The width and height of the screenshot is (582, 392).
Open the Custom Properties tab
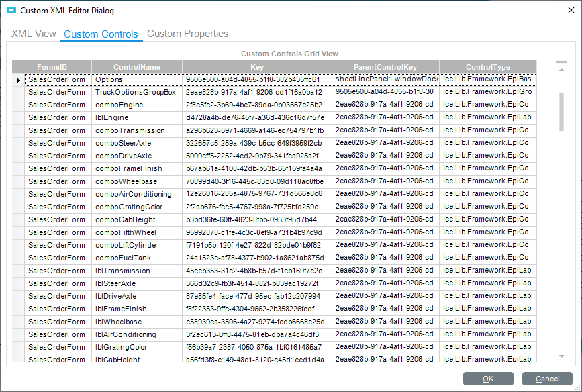tap(187, 34)
